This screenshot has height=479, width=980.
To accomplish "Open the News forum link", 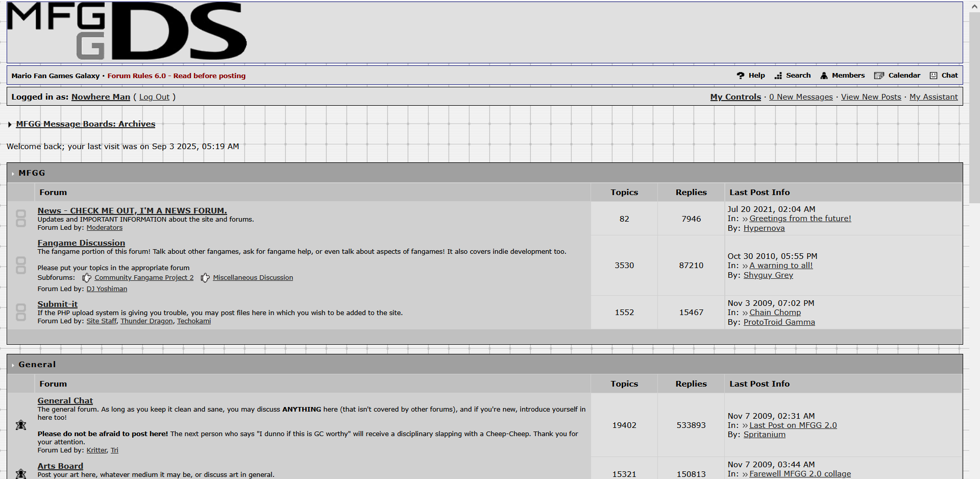I will [x=132, y=210].
